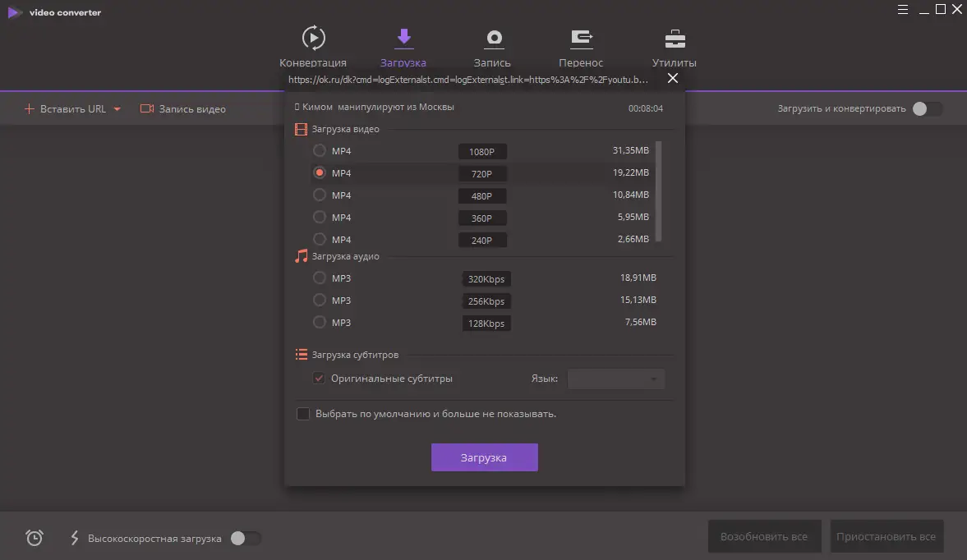
Task: Click the Загрузка download arrow icon
Action: (x=404, y=39)
